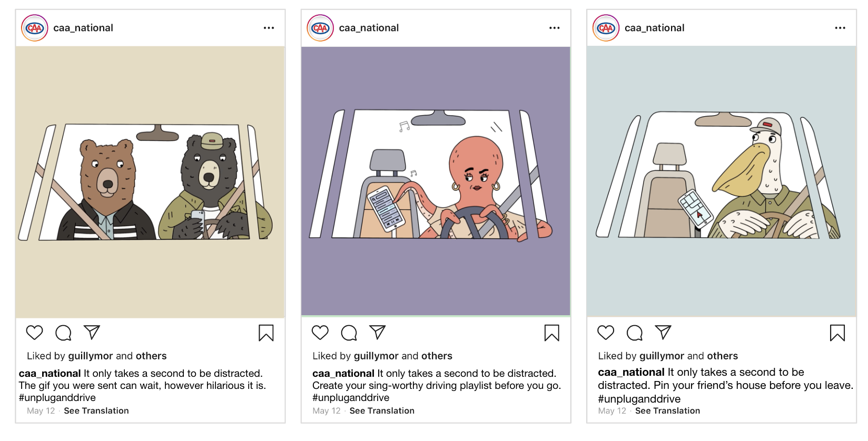Open guillymor profile on octopus post likes
Viewport: 868px width, 441px height.
tap(376, 356)
